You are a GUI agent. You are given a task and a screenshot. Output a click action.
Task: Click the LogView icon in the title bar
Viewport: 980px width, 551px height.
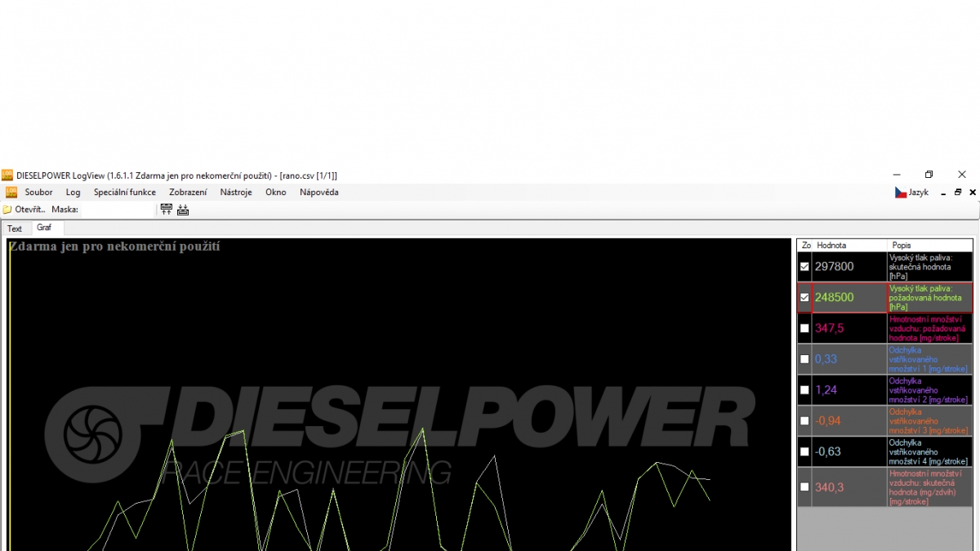(x=7, y=176)
